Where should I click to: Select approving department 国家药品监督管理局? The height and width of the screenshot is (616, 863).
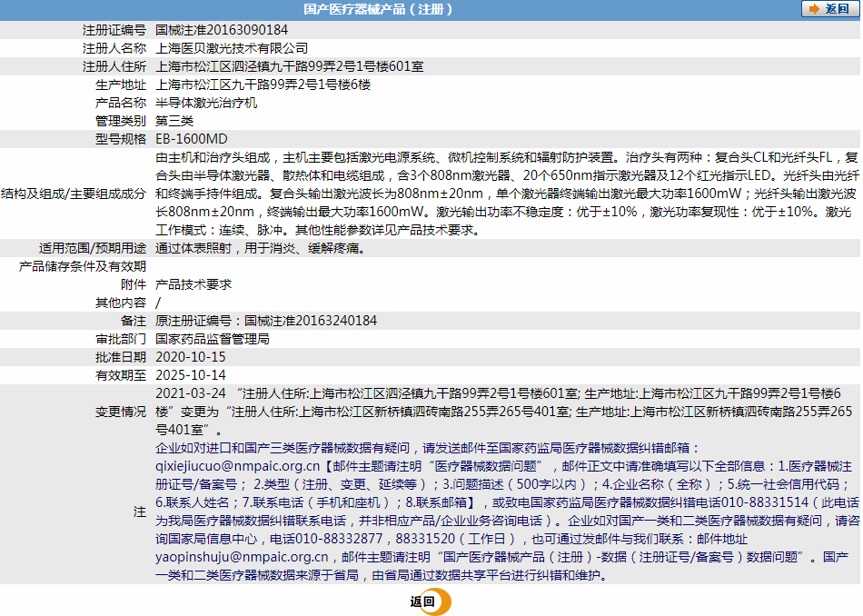(x=213, y=339)
